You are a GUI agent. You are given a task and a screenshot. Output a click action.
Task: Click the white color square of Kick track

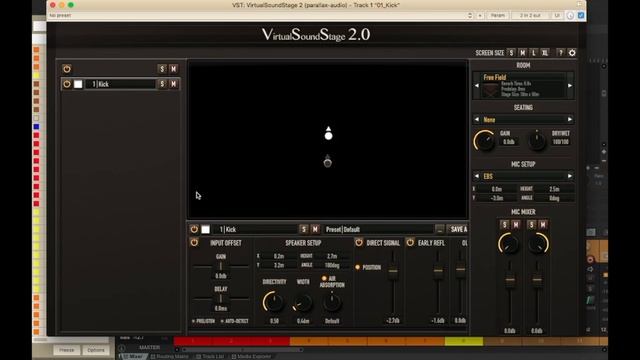[x=78, y=84]
